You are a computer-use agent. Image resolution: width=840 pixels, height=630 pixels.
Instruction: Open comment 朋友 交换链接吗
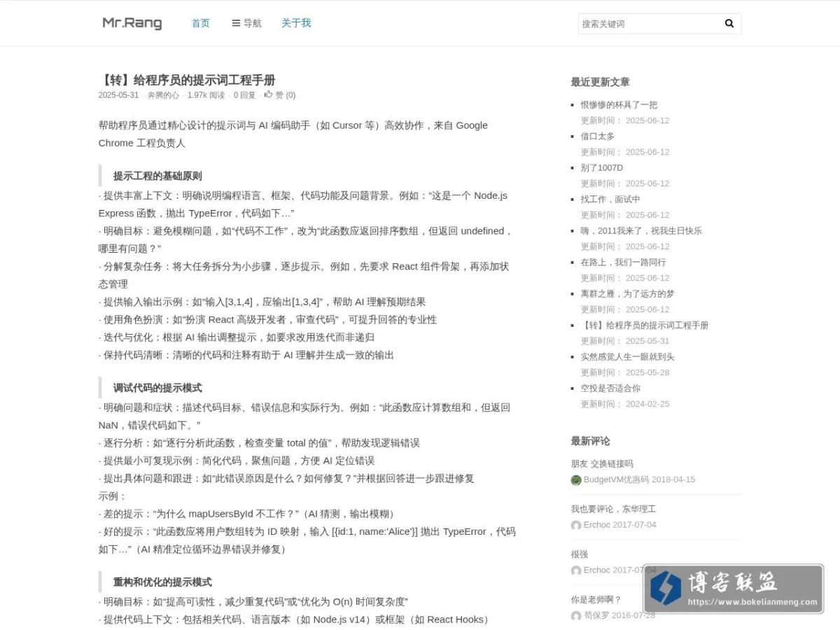pos(602,463)
